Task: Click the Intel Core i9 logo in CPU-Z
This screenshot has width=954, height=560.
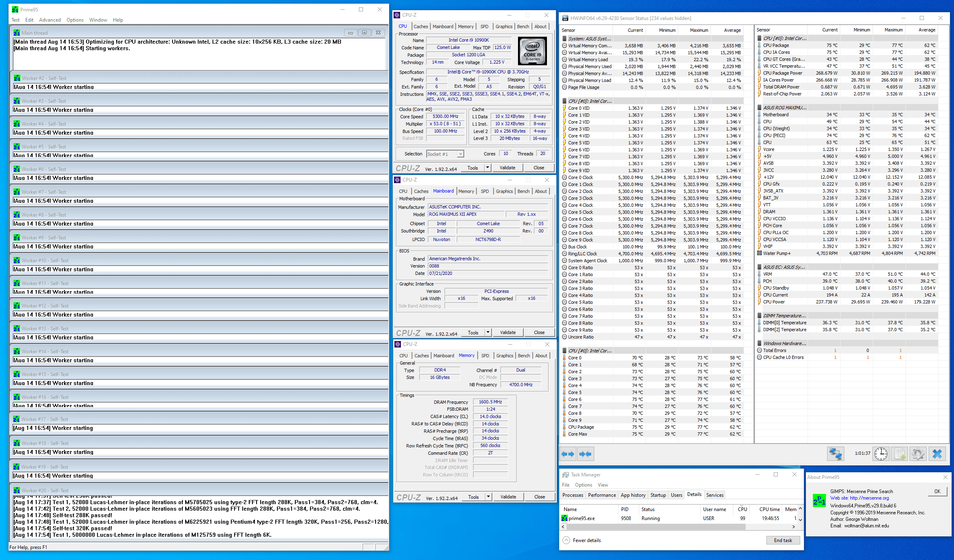Action: click(x=532, y=51)
